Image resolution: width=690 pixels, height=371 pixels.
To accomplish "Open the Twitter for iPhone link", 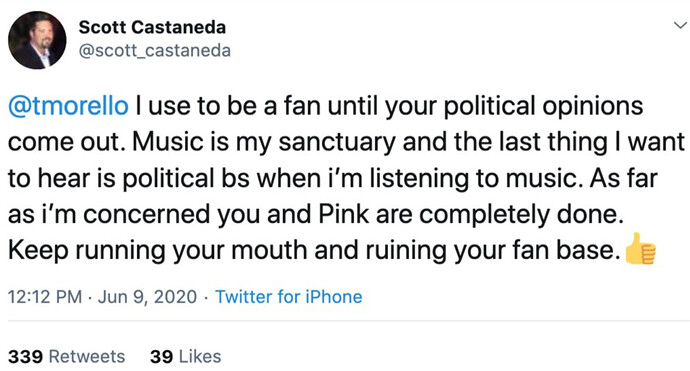I will coord(288,297).
